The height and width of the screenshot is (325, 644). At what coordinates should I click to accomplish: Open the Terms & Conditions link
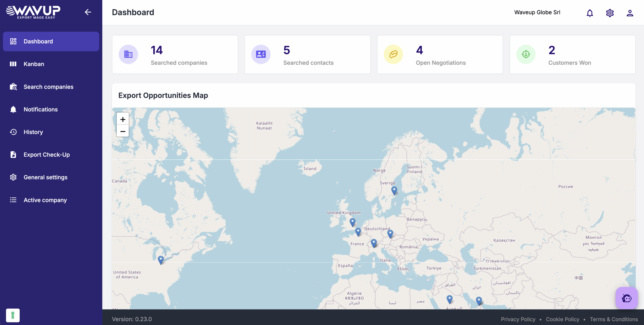(614, 319)
